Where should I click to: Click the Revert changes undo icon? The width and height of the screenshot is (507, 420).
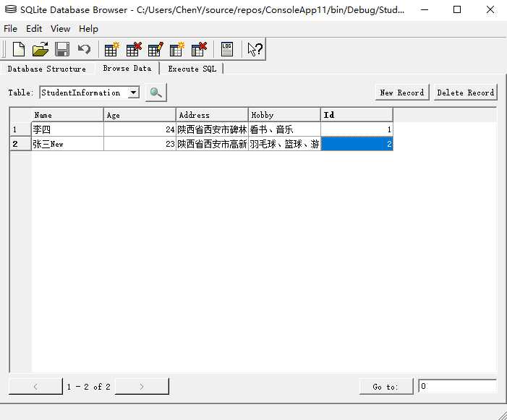pos(84,49)
